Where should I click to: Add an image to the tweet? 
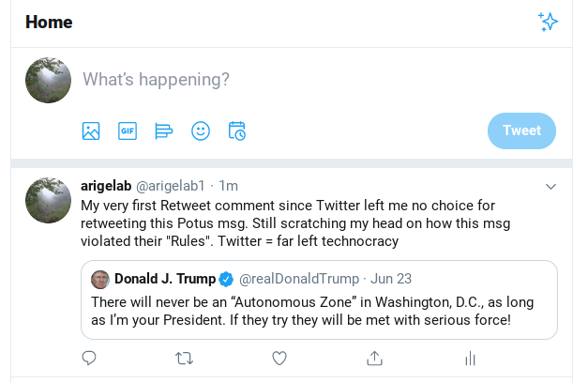(91, 131)
